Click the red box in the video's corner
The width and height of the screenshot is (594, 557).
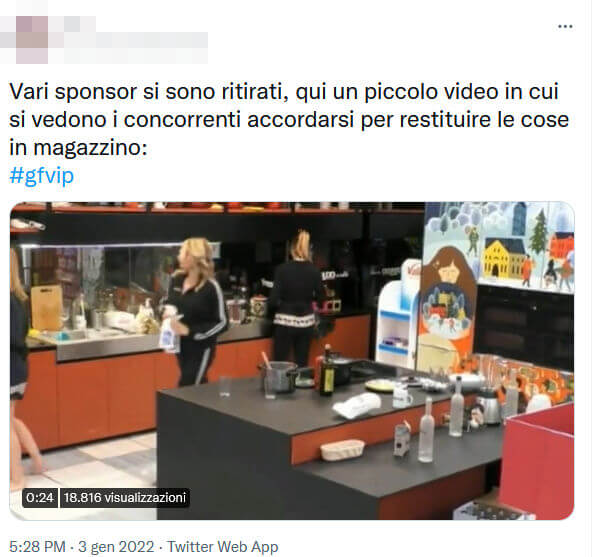pyautogui.click(x=538, y=458)
